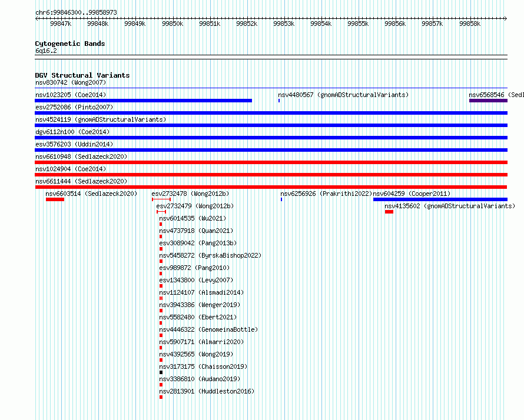
Task: Open nsv3386810 (Audano2019) label
Action: pyautogui.click(x=200, y=379)
